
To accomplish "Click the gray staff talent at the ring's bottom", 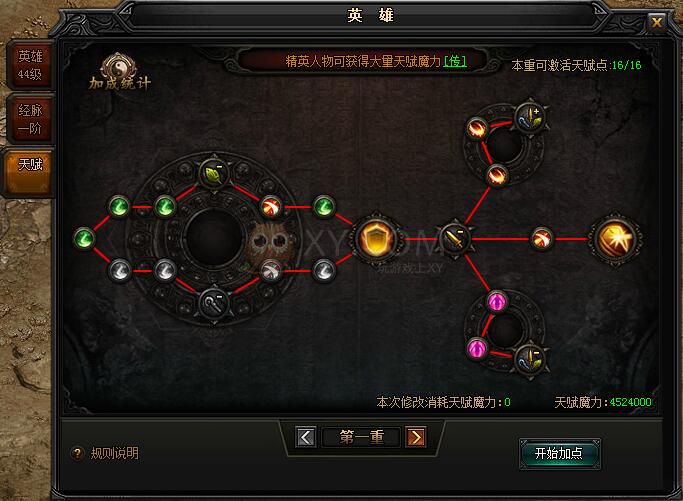I will pos(213,303).
